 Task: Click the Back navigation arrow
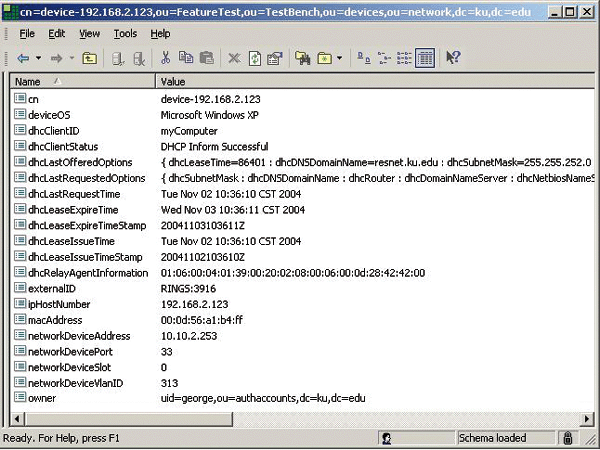click(22, 58)
